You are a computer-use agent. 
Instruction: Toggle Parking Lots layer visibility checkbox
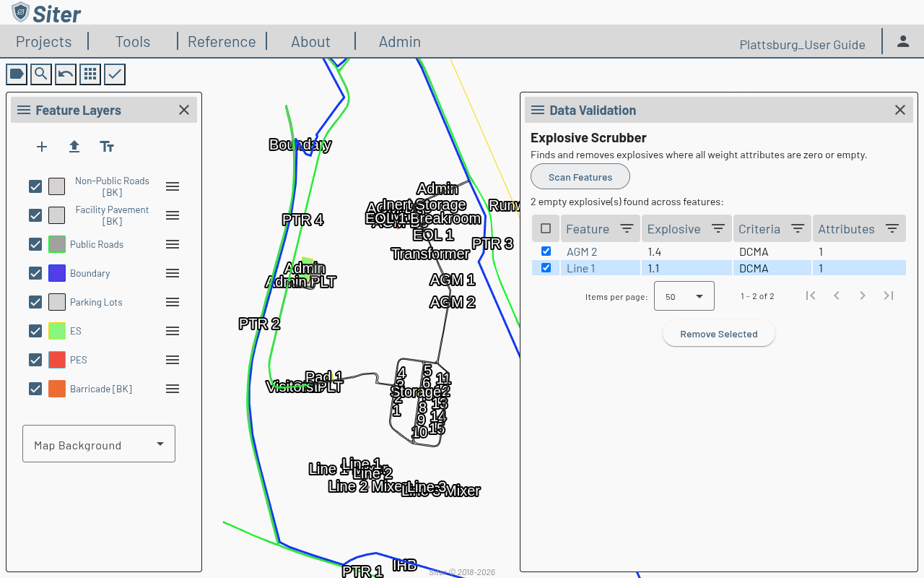[x=35, y=302]
